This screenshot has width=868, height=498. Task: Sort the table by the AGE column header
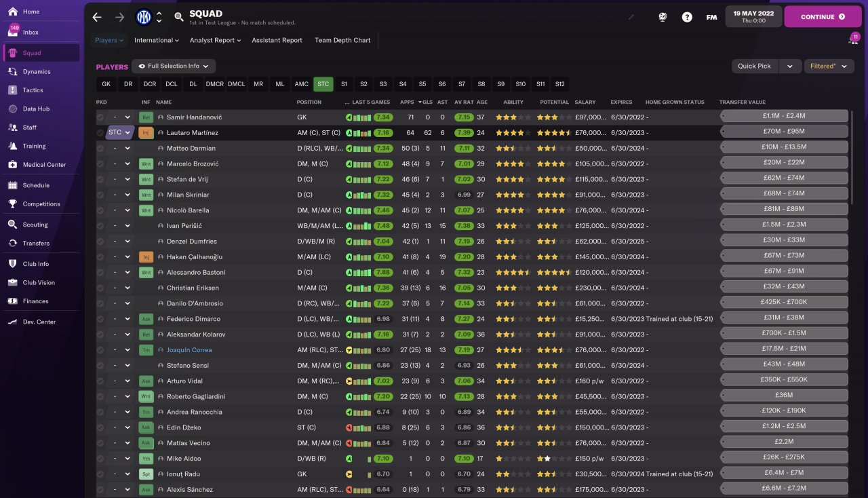(x=481, y=102)
